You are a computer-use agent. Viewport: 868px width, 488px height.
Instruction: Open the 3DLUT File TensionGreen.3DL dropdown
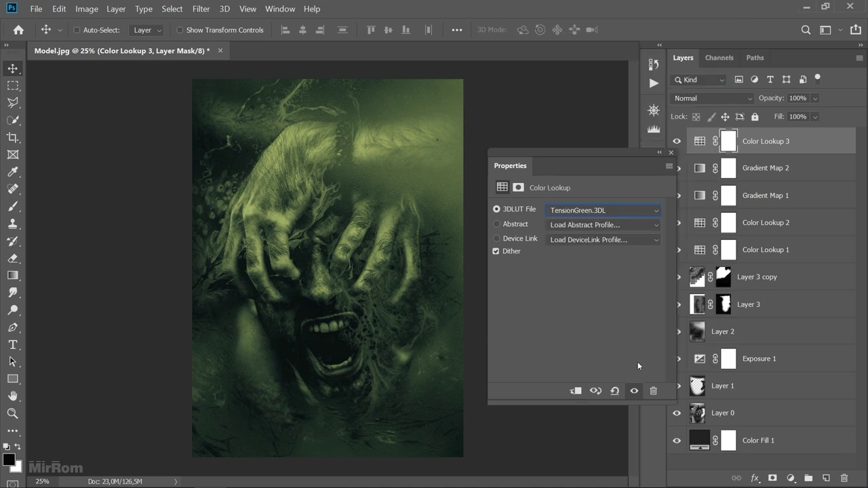pos(603,210)
